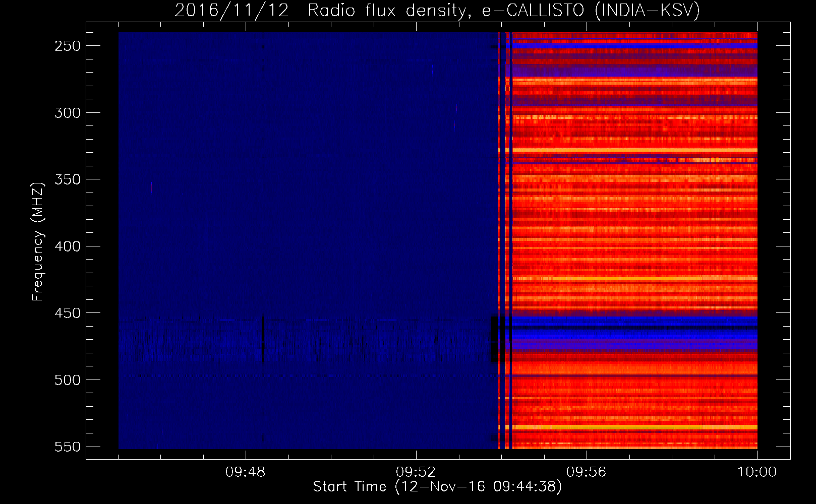816x504 pixels.
Task: Click the 09:56 time tick label
Action: click(x=587, y=472)
